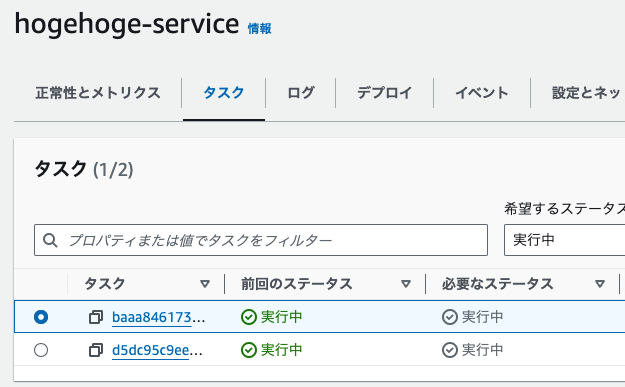
Task: Open the デプロイ tab
Action: click(x=385, y=93)
